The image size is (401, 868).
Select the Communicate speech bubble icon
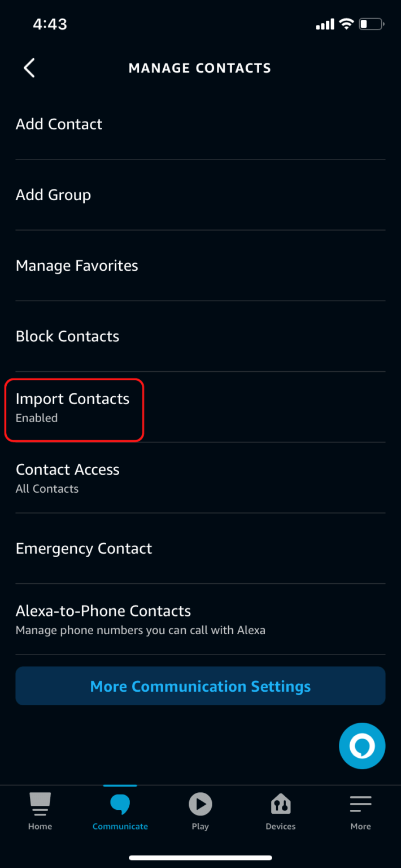[120, 805]
